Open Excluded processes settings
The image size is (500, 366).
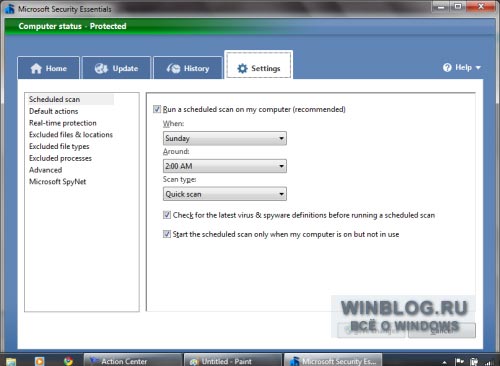60,158
